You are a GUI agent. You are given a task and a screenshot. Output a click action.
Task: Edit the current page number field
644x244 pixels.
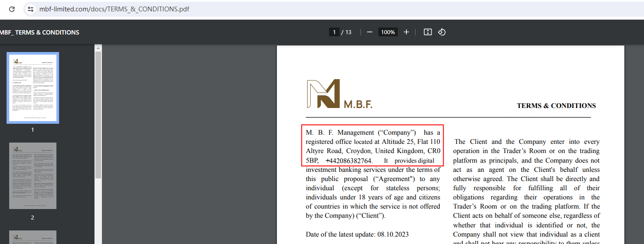click(x=334, y=32)
